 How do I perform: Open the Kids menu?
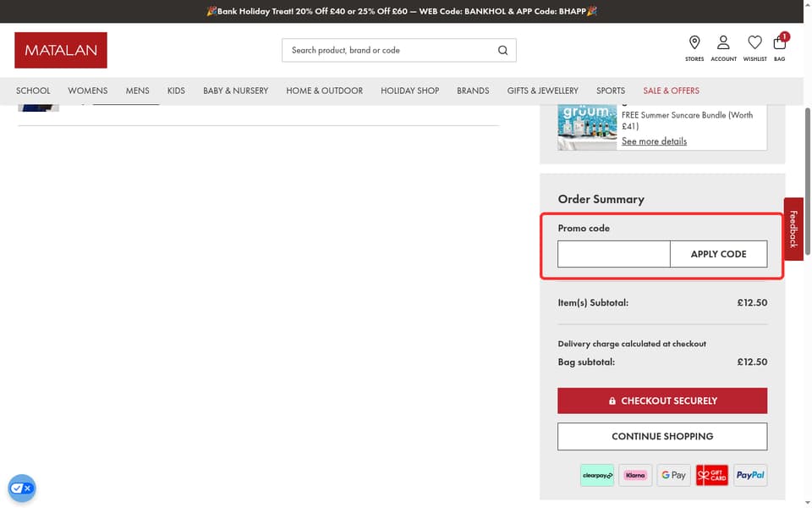176,91
